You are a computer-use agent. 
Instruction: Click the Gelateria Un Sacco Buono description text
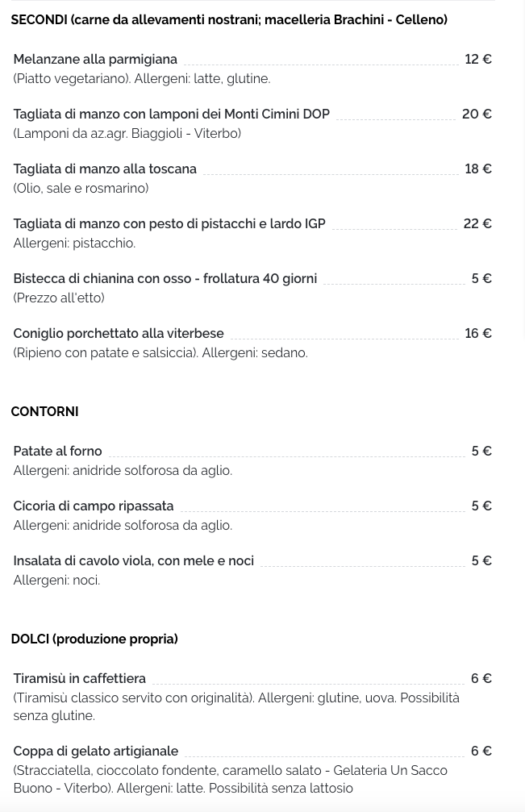(x=231, y=780)
